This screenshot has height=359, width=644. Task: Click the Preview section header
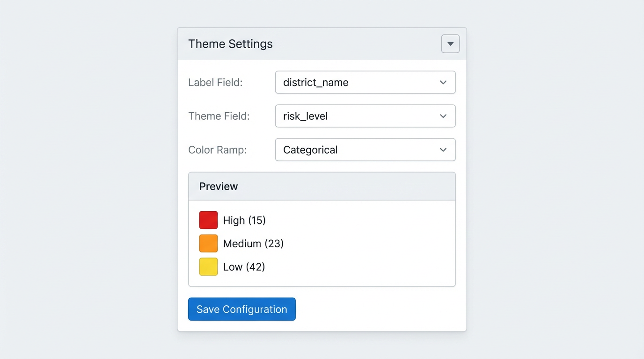tap(218, 186)
